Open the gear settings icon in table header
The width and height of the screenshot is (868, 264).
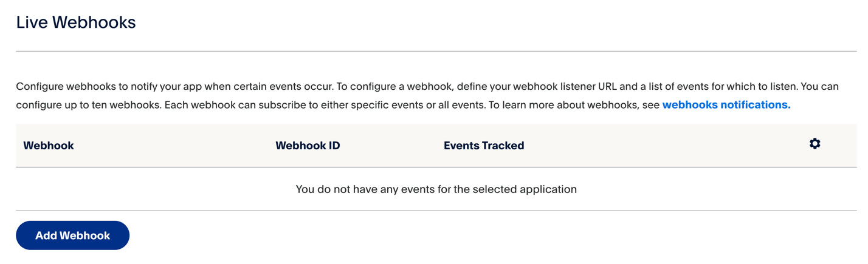(x=815, y=144)
